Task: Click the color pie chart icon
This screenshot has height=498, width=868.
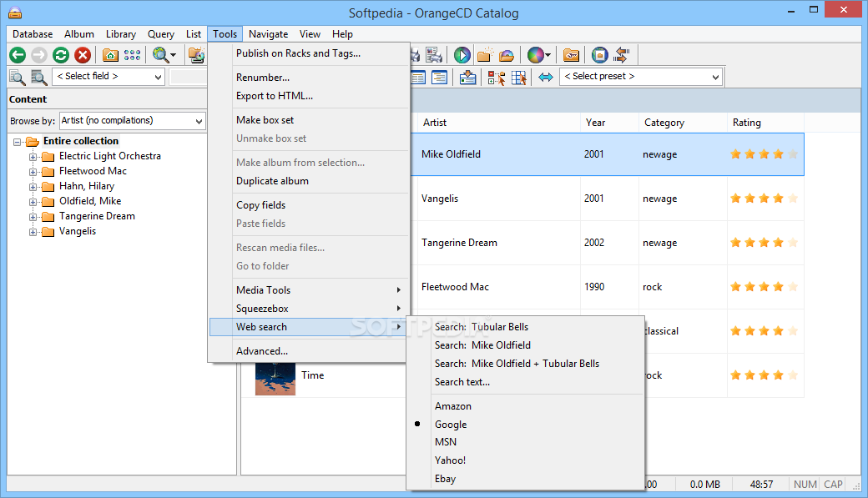Action: [535, 55]
